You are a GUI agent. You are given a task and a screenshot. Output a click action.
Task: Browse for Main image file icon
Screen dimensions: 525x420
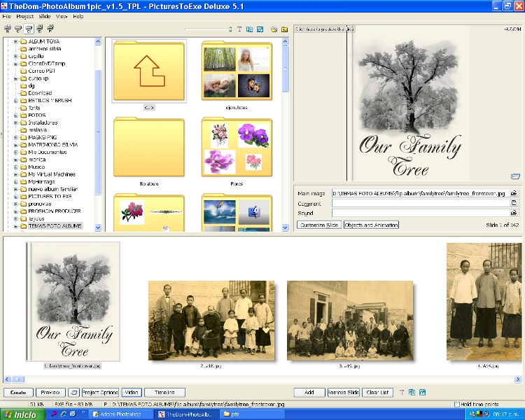click(x=513, y=193)
